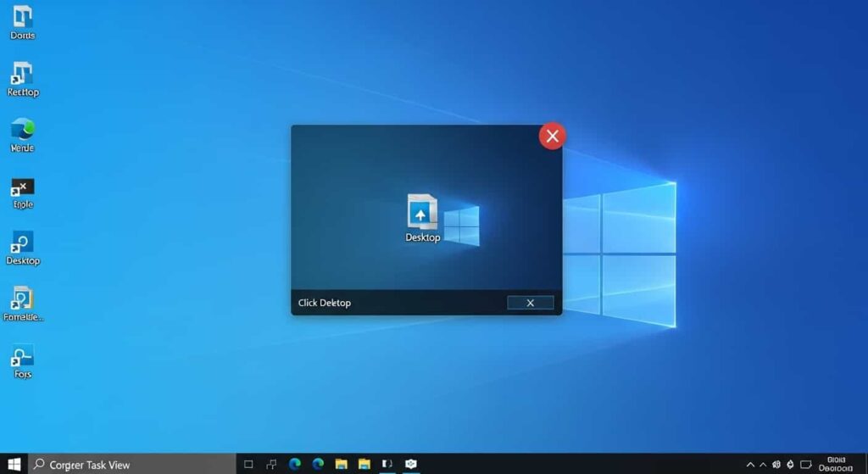
Task: Expand the hidden icons tray chevron
Action: click(x=750, y=464)
